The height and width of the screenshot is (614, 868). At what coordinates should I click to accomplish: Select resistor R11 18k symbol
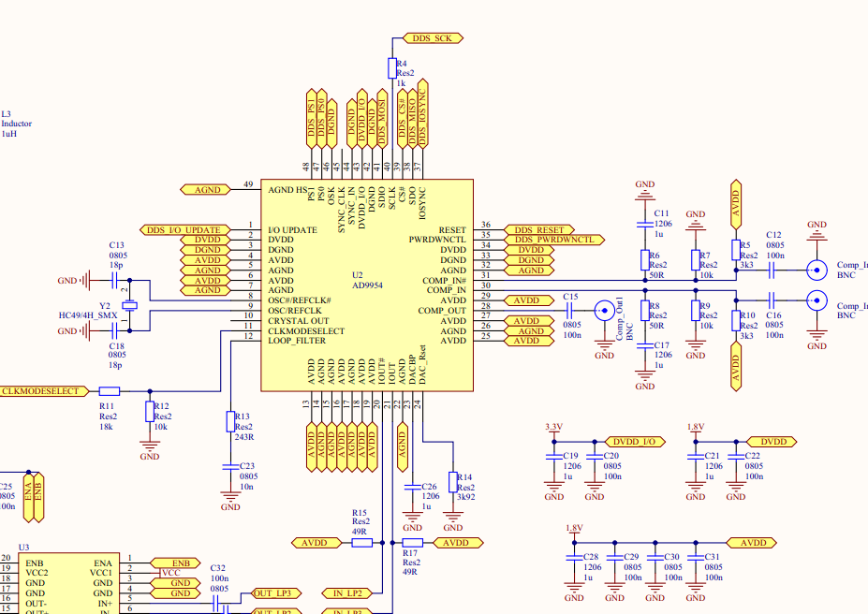click(109, 391)
